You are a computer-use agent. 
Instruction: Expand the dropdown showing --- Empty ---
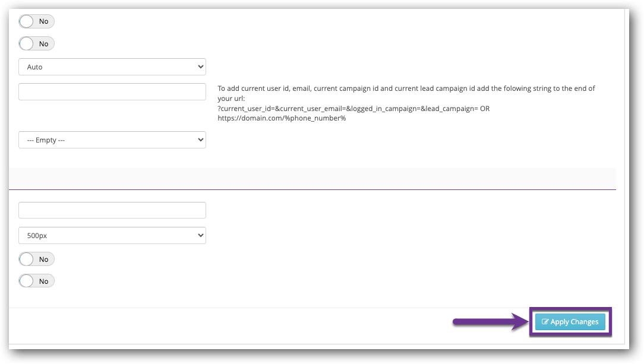(x=112, y=140)
